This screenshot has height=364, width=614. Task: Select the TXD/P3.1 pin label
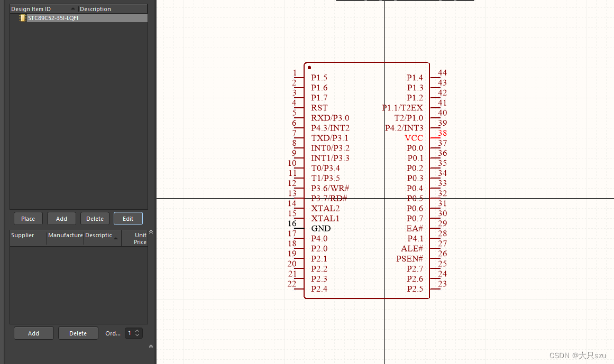[329, 138]
